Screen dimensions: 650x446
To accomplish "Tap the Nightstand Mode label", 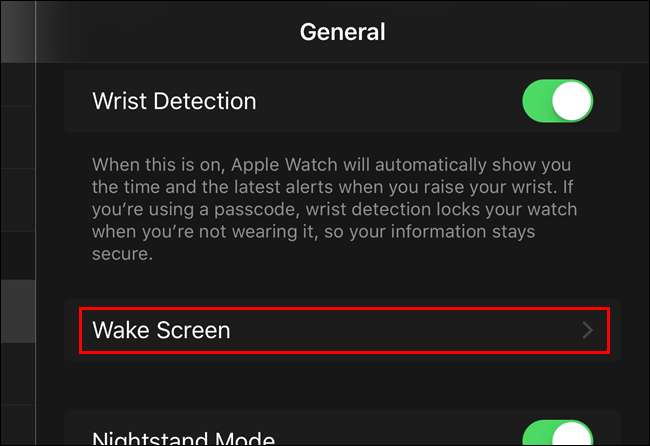I will point(183,438).
